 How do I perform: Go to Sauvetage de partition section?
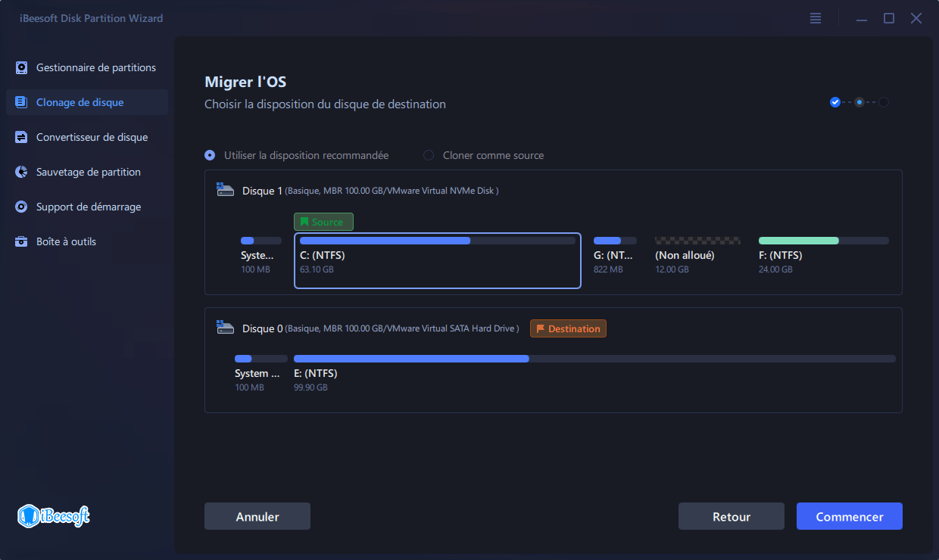88,173
